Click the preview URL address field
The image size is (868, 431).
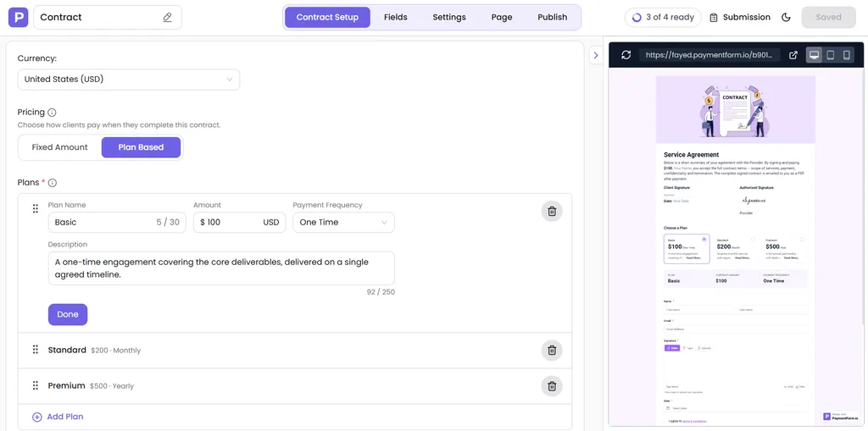pos(710,55)
